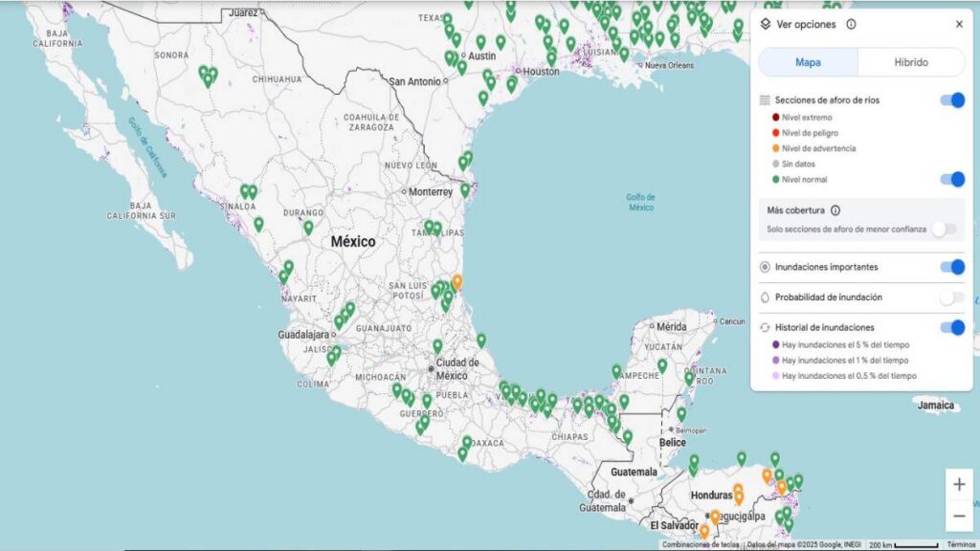
Task: Open the Términos link
Action: (961, 544)
